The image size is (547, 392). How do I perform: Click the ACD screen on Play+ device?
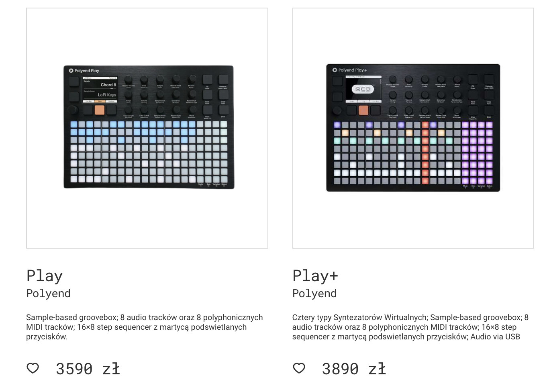coord(363,89)
